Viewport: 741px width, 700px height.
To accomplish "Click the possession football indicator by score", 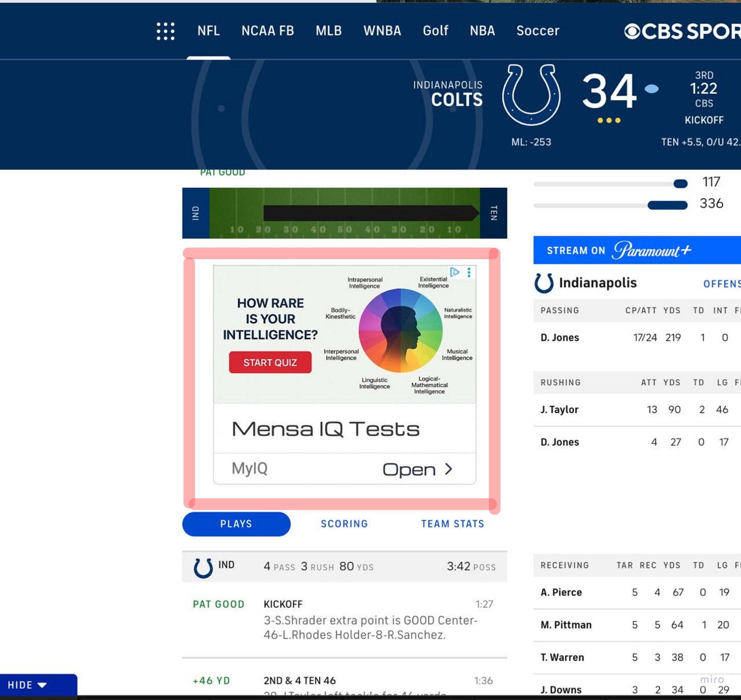I will click(x=651, y=89).
